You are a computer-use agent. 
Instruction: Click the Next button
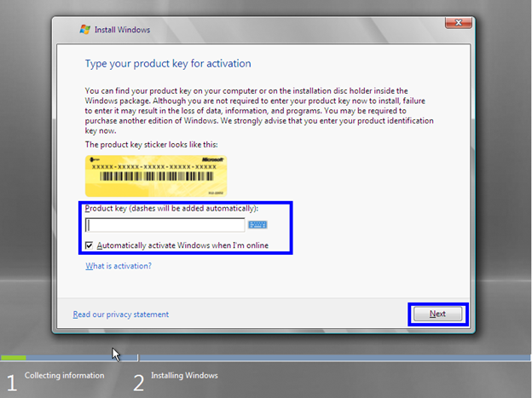437,314
